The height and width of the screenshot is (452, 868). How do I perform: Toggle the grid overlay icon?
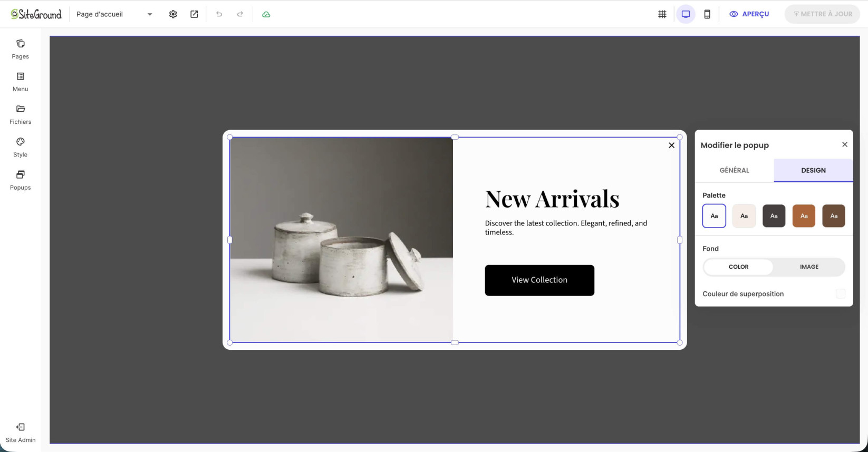(x=662, y=14)
